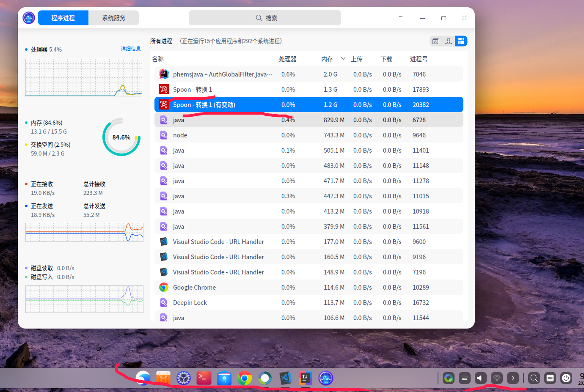Click the System Monitor dock icon
Screen dimensions: 584x392
click(325, 378)
